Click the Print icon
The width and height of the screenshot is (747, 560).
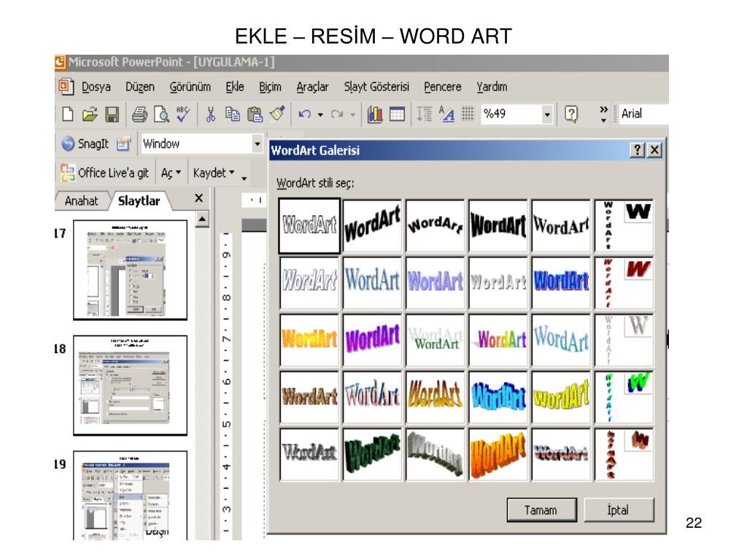pyautogui.click(x=139, y=114)
